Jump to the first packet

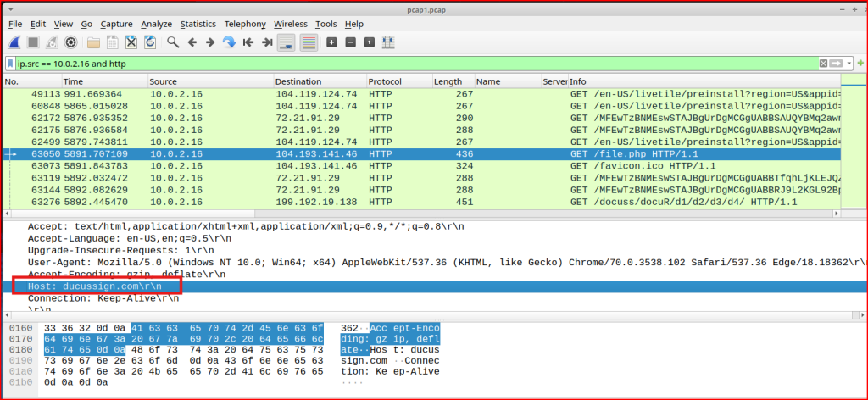(x=248, y=42)
